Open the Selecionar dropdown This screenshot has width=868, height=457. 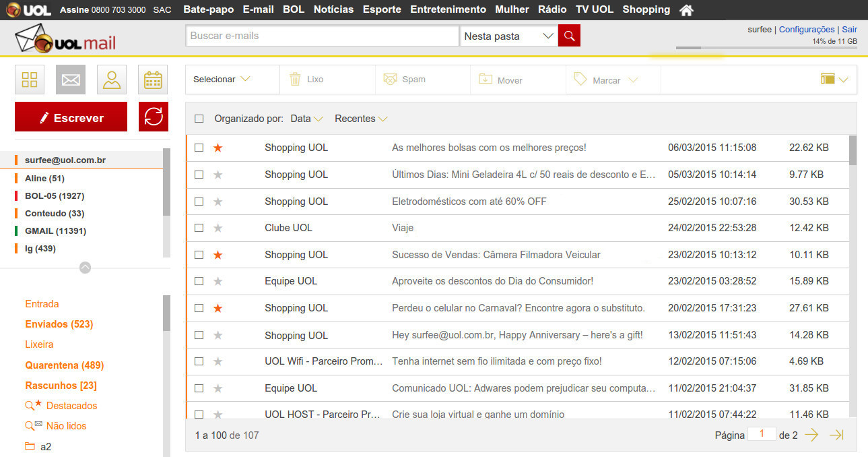tap(222, 80)
